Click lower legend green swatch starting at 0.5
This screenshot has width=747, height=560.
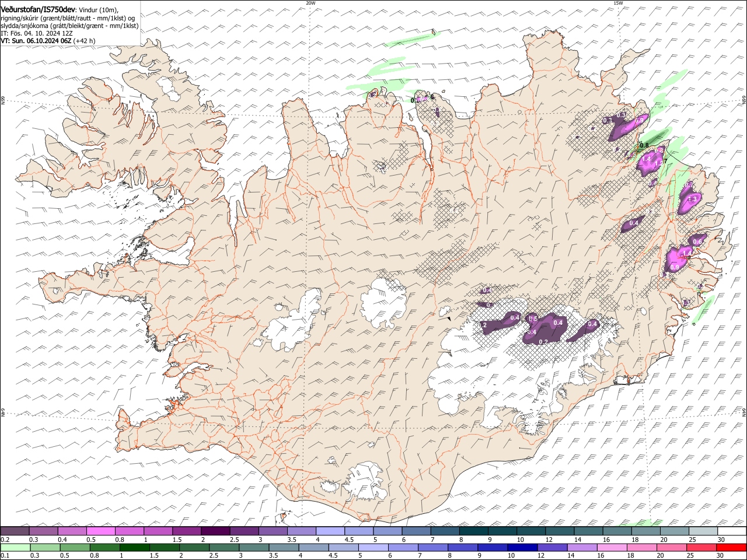pos(75,548)
